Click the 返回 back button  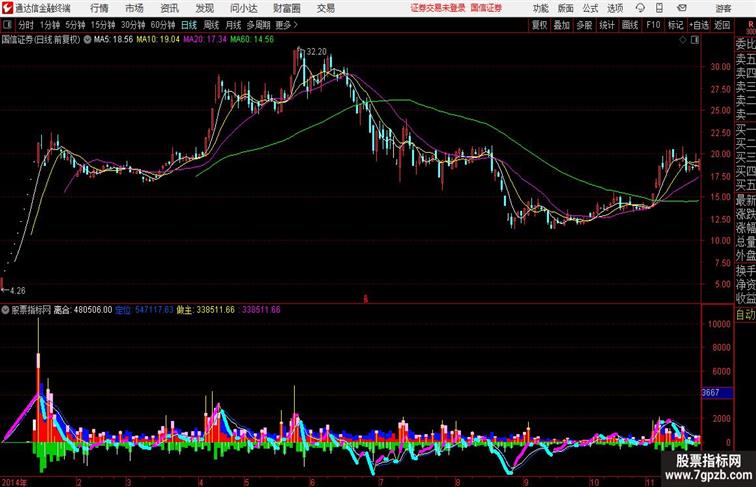[x=722, y=25]
